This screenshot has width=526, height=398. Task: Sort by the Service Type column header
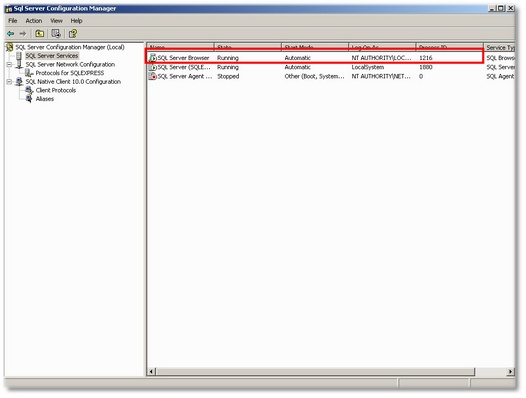[x=499, y=47]
